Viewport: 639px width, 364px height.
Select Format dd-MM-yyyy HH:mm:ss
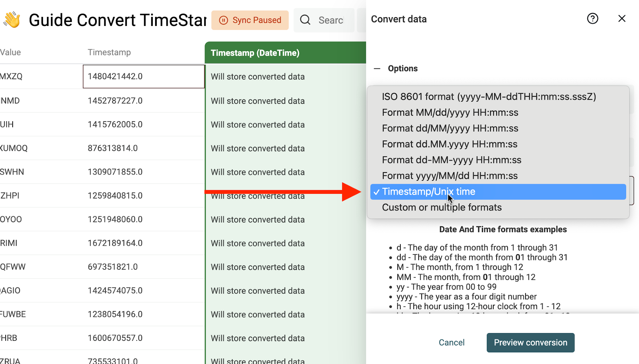pyautogui.click(x=451, y=160)
